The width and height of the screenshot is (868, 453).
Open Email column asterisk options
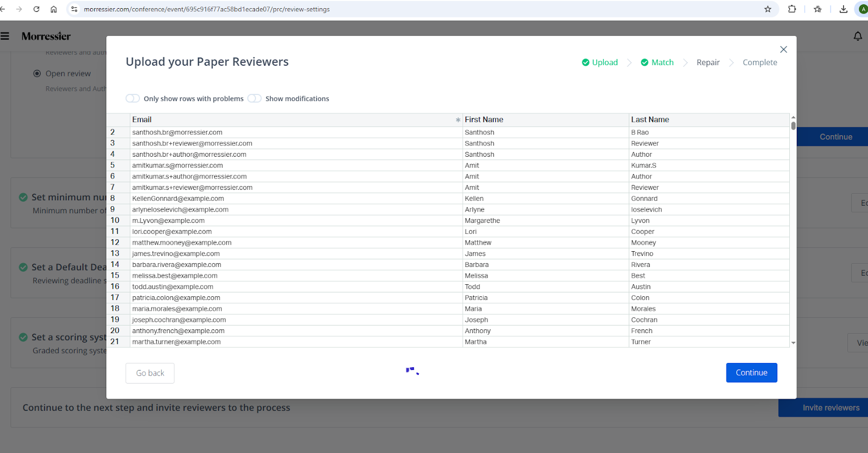coord(458,120)
